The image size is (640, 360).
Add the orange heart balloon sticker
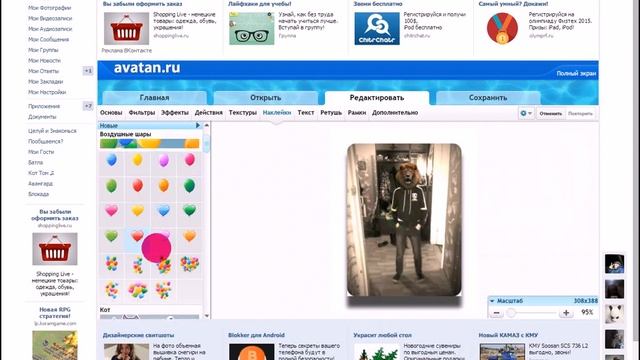(189, 236)
